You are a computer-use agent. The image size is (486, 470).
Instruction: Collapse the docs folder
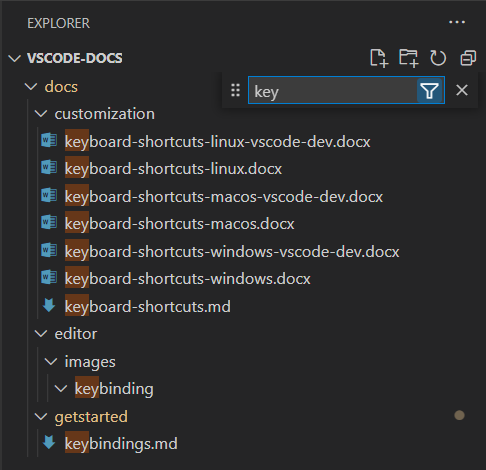(x=31, y=87)
